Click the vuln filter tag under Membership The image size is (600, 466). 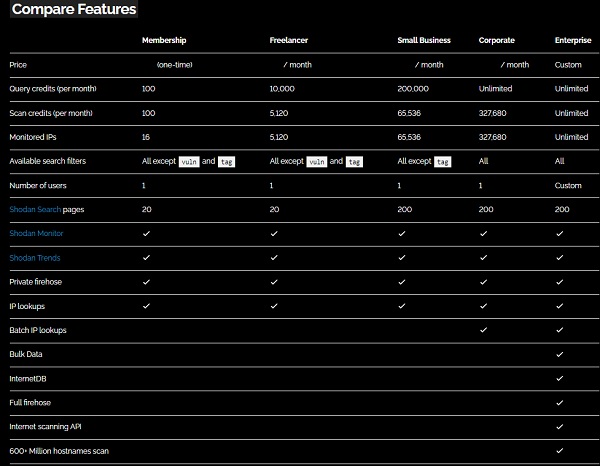click(x=189, y=162)
